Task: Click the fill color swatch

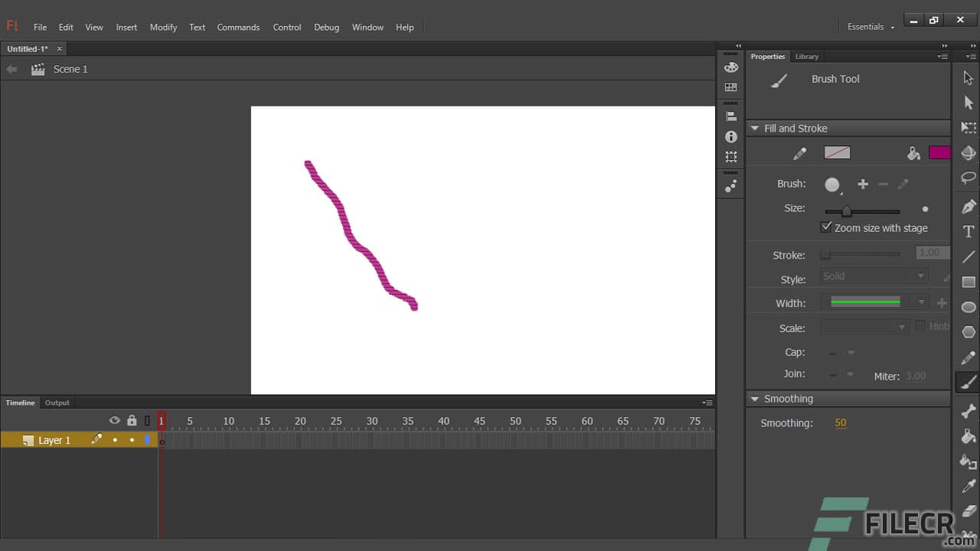Action: (x=939, y=152)
